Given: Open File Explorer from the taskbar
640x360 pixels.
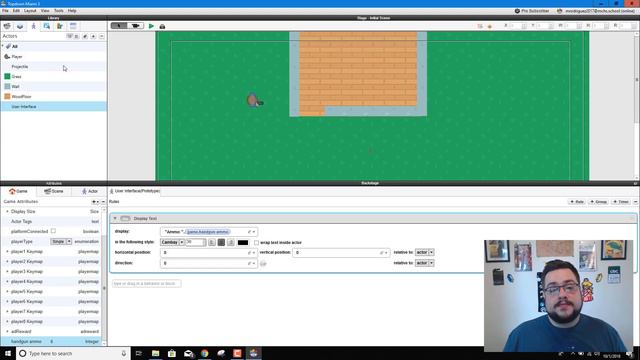Looking at the screenshot, I should tap(156, 353).
